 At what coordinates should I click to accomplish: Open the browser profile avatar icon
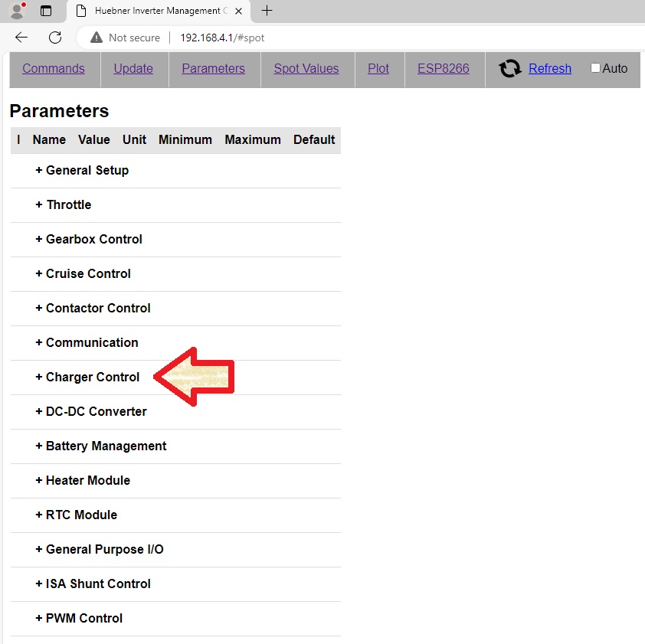pos(16,11)
